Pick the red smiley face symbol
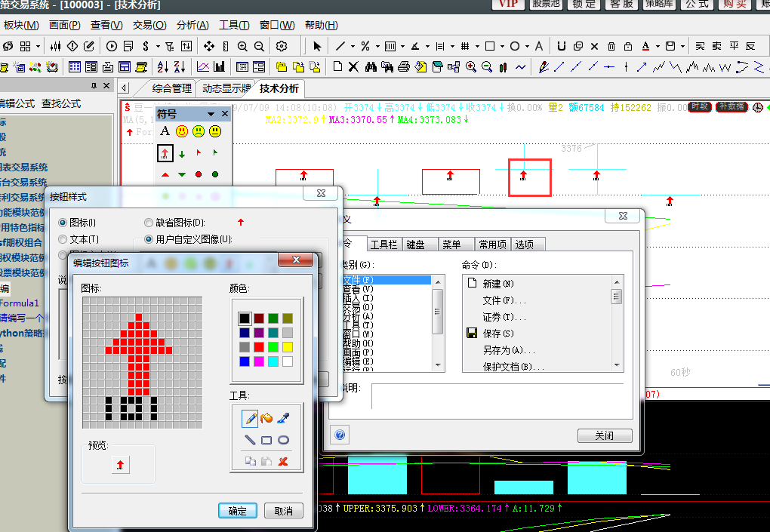The image size is (770, 532). tap(182, 131)
